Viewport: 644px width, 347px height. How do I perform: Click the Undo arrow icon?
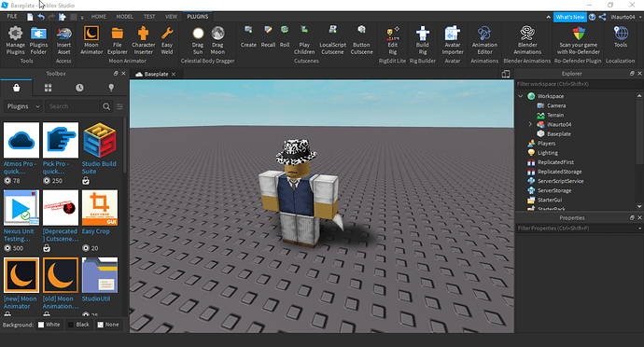(x=41, y=17)
